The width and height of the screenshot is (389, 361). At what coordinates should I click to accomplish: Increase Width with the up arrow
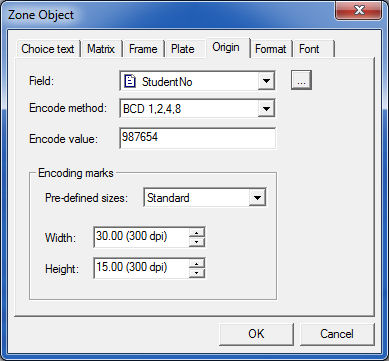[197, 233]
